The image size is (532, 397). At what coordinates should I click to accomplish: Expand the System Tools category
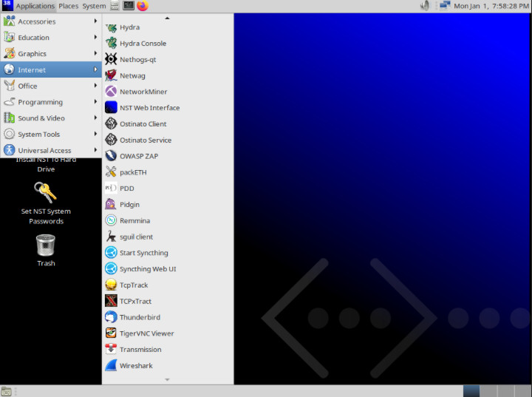coord(51,134)
